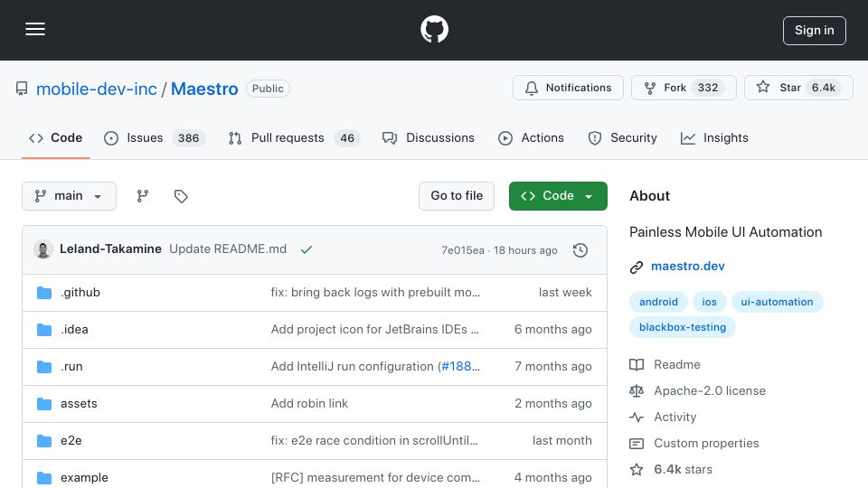Click the 46 pull requests counter badge

coord(347,137)
